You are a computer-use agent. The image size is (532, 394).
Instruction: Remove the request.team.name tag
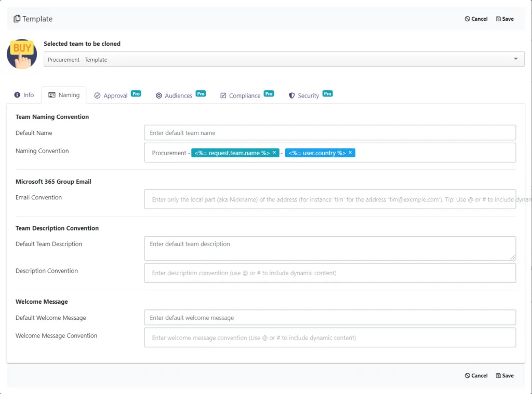(x=274, y=153)
